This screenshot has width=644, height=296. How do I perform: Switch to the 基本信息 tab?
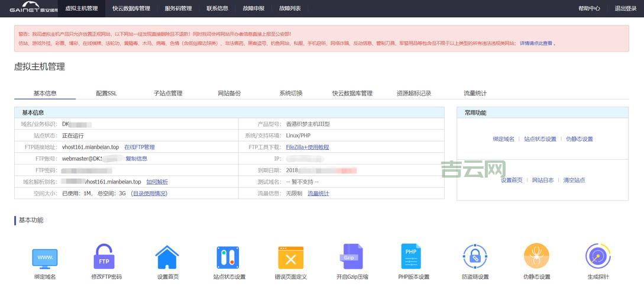click(45, 94)
